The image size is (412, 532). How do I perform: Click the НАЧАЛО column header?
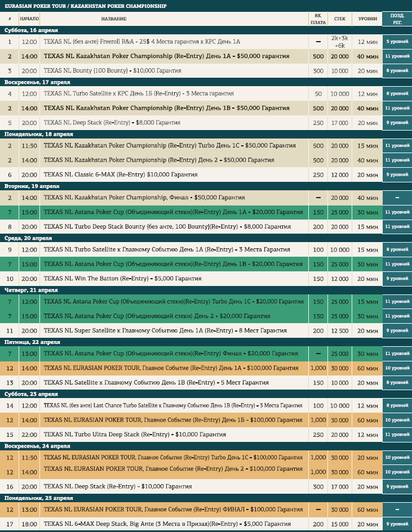[x=29, y=19]
